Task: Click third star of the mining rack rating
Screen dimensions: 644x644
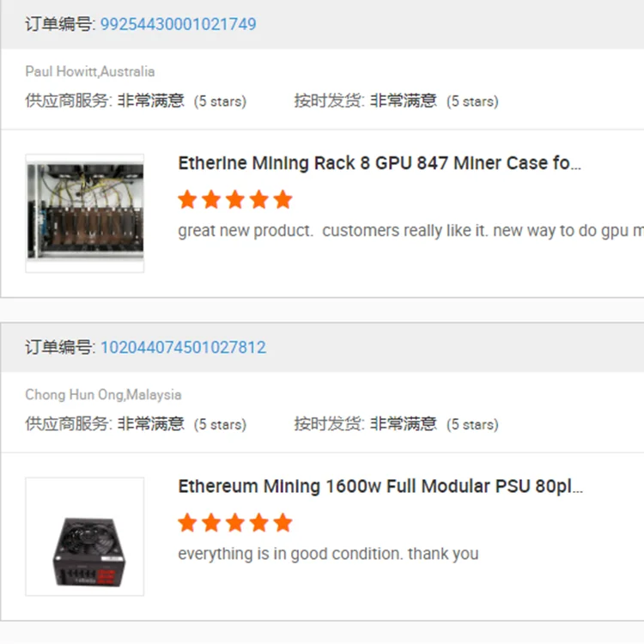Action: [x=235, y=199]
